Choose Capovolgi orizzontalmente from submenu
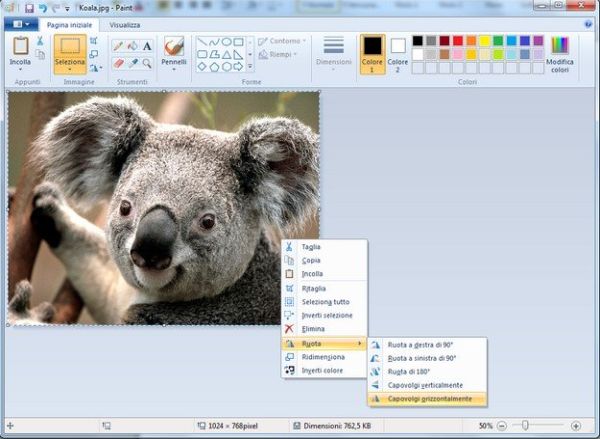Screen dimensions: 600x439 point(430,399)
